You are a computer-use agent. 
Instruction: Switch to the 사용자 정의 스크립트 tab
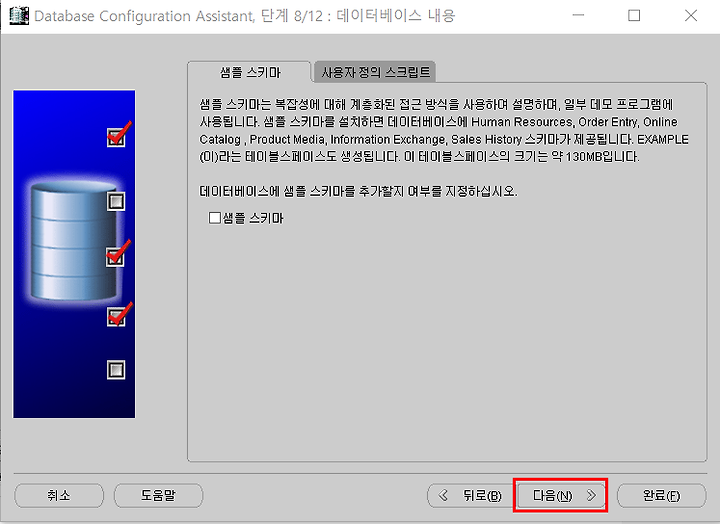tap(375, 72)
